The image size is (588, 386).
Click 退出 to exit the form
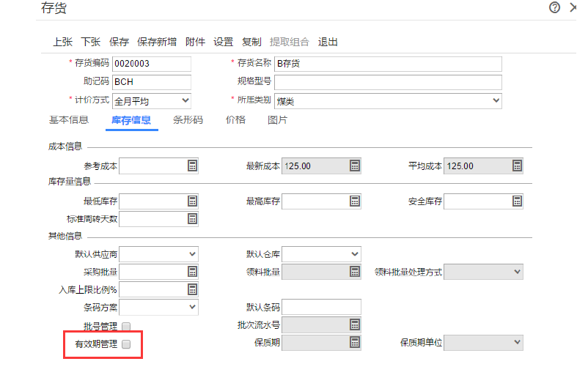coord(328,42)
